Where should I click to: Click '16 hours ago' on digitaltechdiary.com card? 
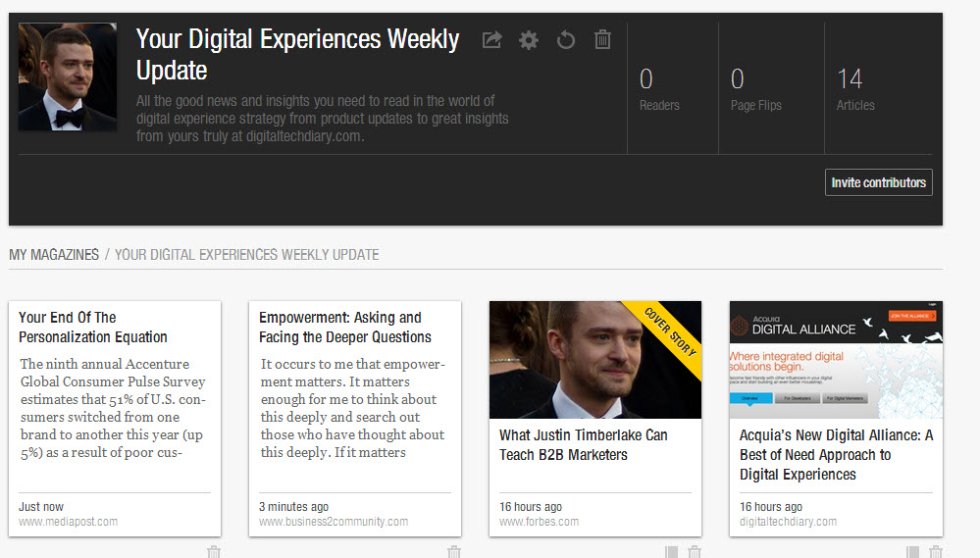771,507
